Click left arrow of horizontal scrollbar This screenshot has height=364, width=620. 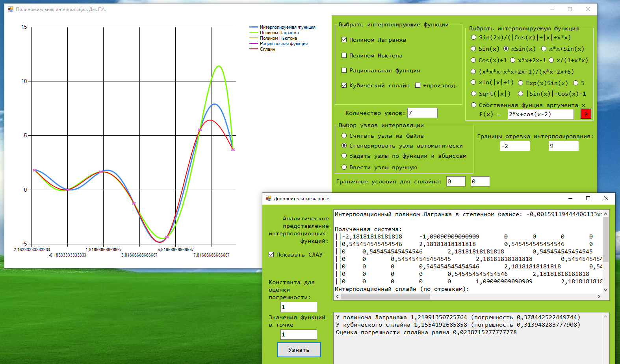337,297
